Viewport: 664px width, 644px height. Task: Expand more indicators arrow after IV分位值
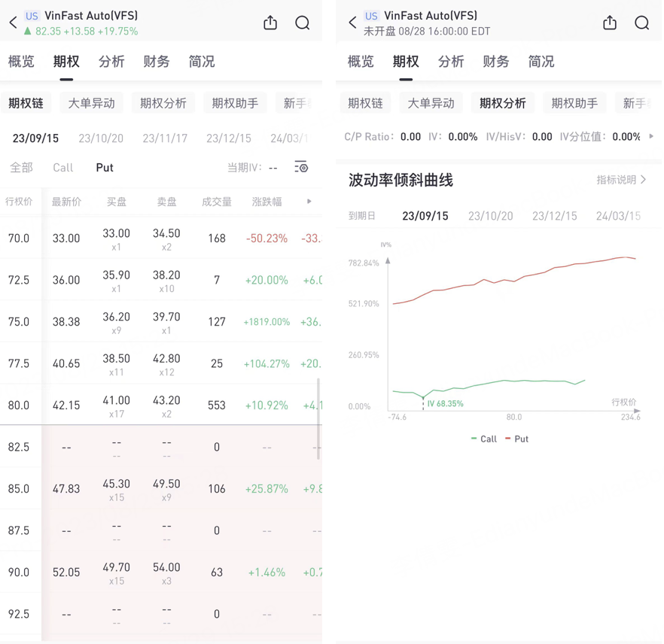pos(651,136)
